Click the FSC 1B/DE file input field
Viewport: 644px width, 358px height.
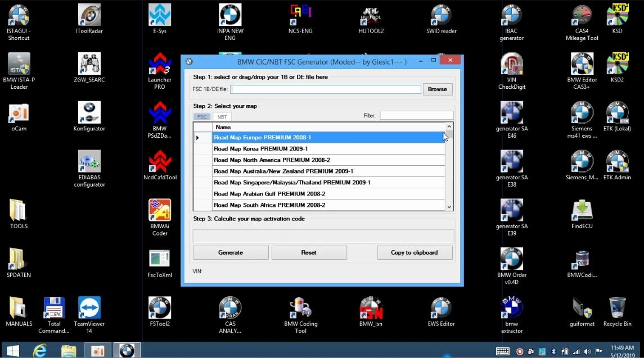pos(325,89)
